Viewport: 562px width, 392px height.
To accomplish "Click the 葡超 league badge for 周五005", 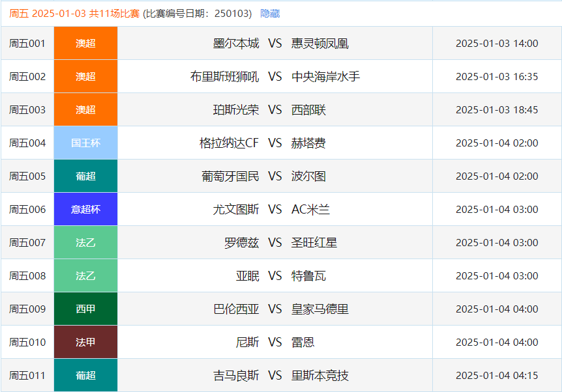I will [x=85, y=176].
